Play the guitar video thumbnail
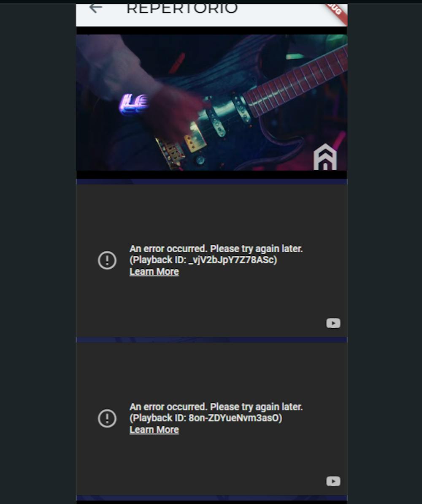This screenshot has width=422, height=504. [211, 103]
